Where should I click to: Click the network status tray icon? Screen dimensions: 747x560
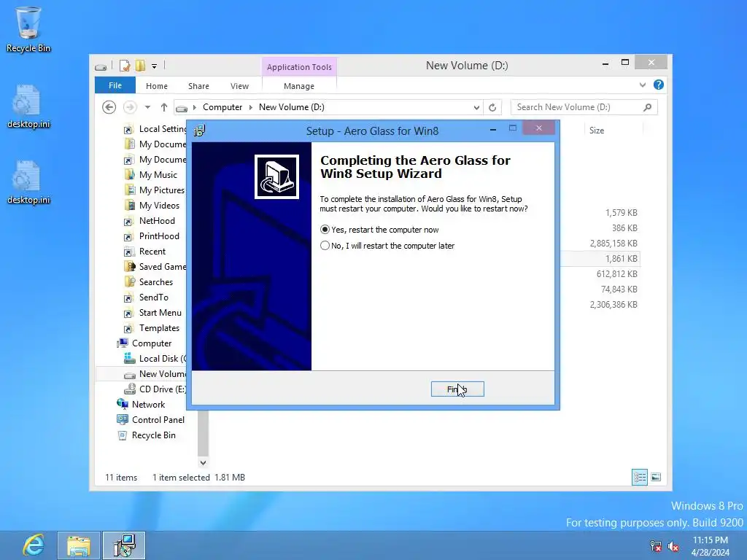coord(656,546)
